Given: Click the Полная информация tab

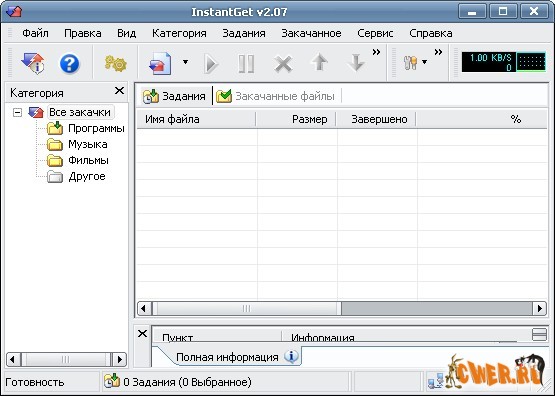Looking at the screenshot, I should coord(227,357).
